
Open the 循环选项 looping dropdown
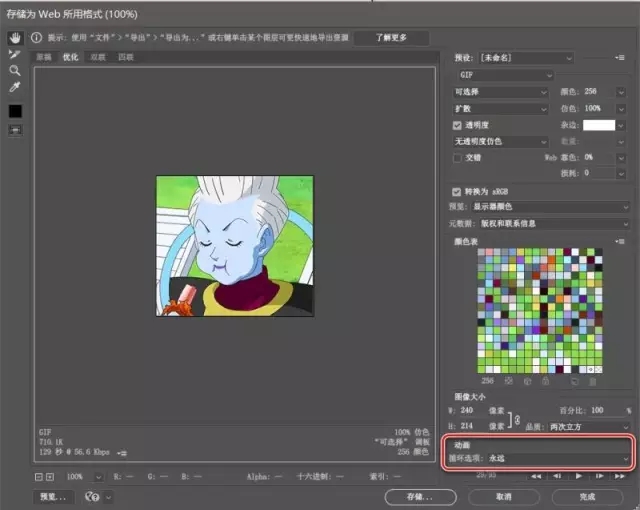coord(558,459)
